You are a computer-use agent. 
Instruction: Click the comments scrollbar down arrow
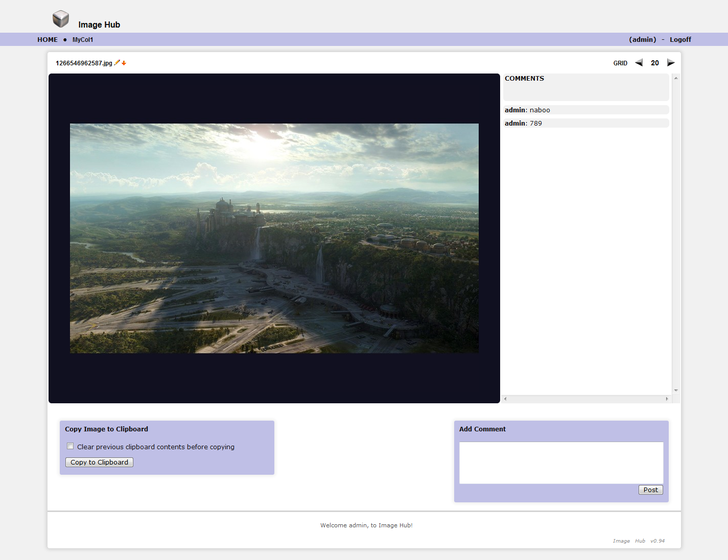pyautogui.click(x=676, y=391)
